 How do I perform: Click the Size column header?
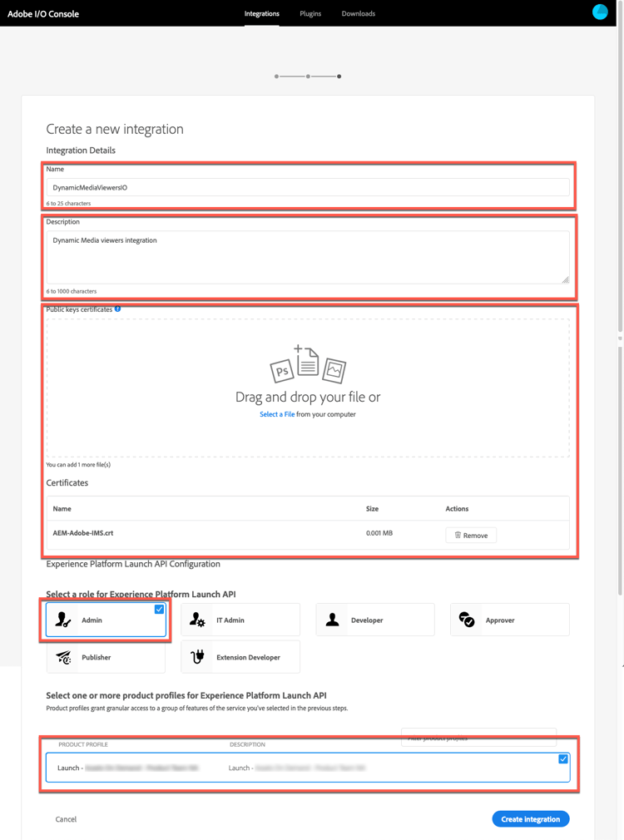372,509
